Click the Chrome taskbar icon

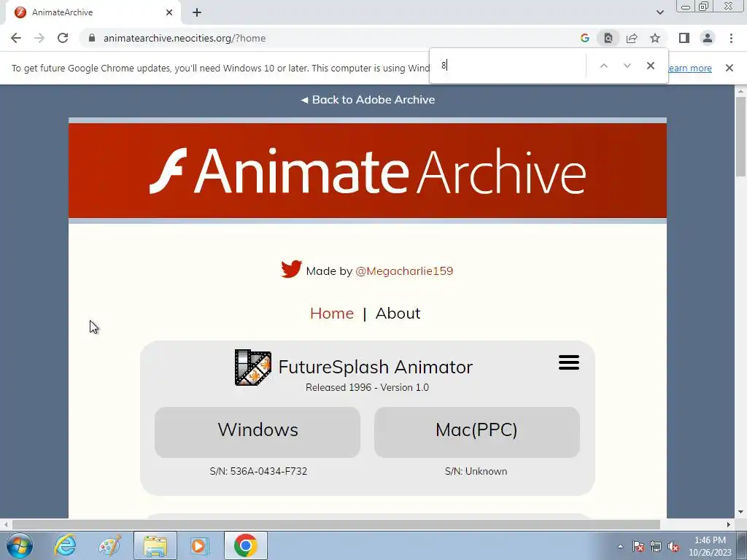tap(245, 545)
